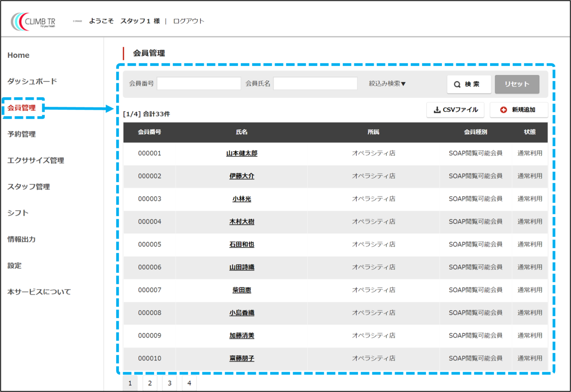The height and width of the screenshot is (392, 571).
Task: Open member 小島香織
Action: point(242,313)
